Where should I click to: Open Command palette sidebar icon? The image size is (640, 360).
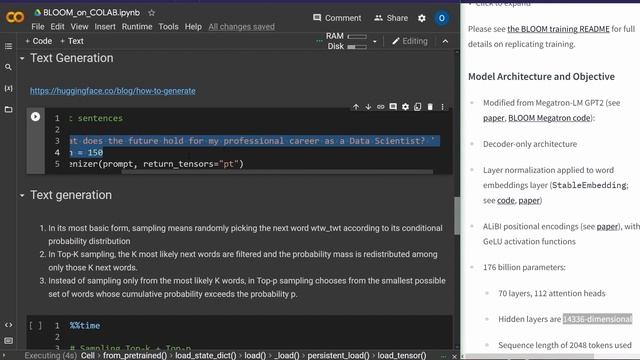(8, 340)
